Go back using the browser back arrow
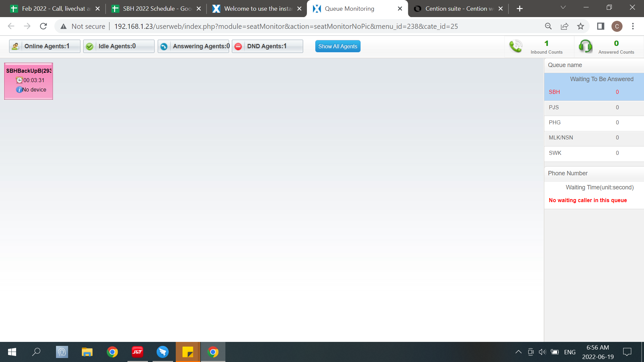The width and height of the screenshot is (644, 362). pyautogui.click(x=11, y=26)
